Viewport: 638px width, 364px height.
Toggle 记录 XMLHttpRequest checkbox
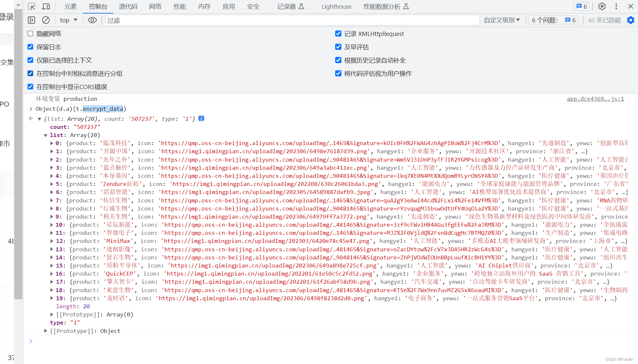(338, 34)
